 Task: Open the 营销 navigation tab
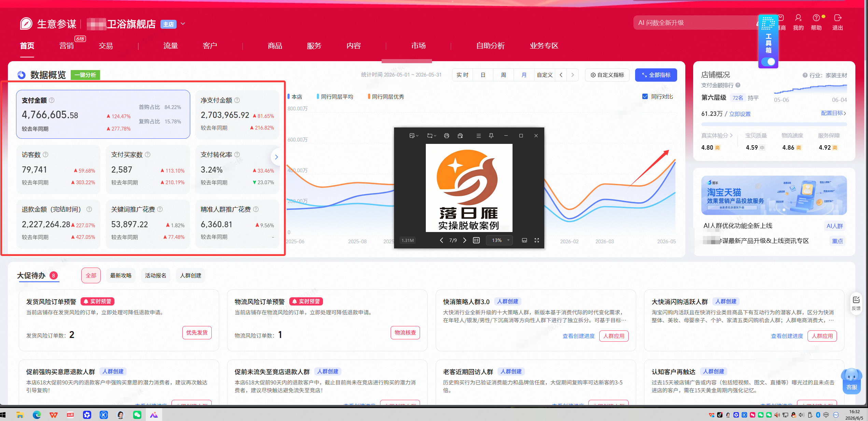click(66, 46)
